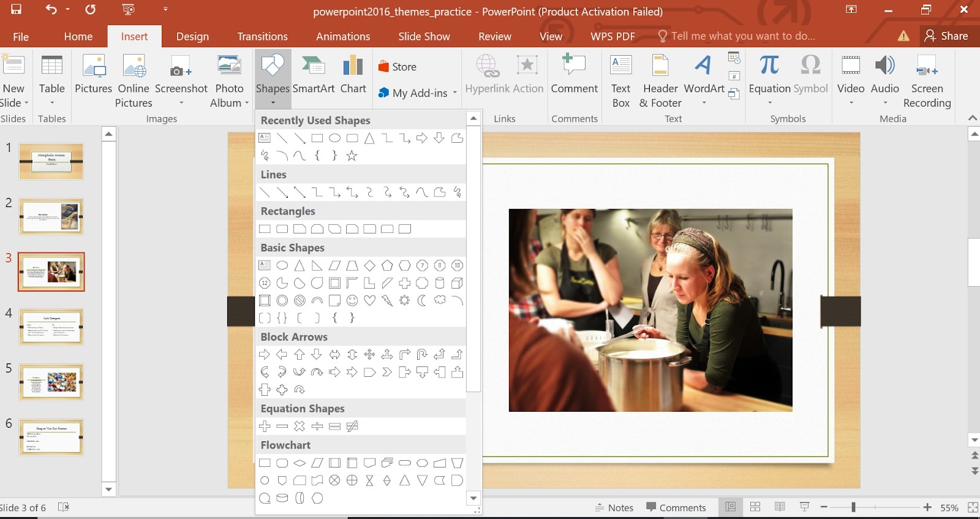Open Online Pictures from the ribbon
This screenshot has height=519, width=980.
point(134,81)
